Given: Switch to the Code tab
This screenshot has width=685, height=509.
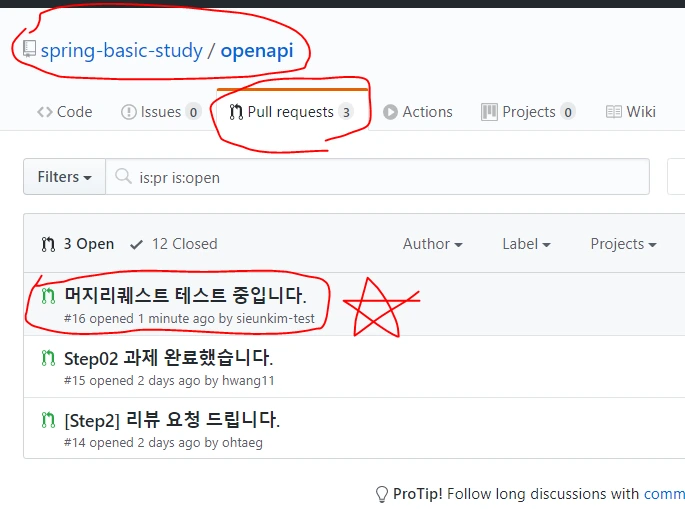Looking at the screenshot, I should pos(65,112).
